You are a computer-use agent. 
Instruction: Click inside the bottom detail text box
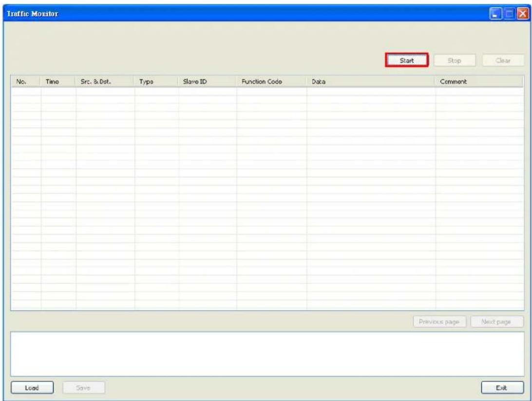point(267,354)
